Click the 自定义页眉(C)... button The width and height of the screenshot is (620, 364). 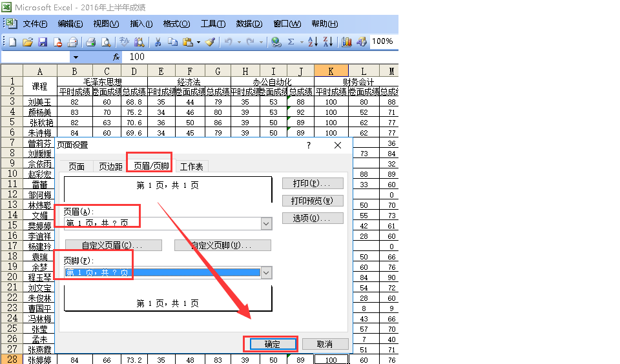click(x=113, y=246)
